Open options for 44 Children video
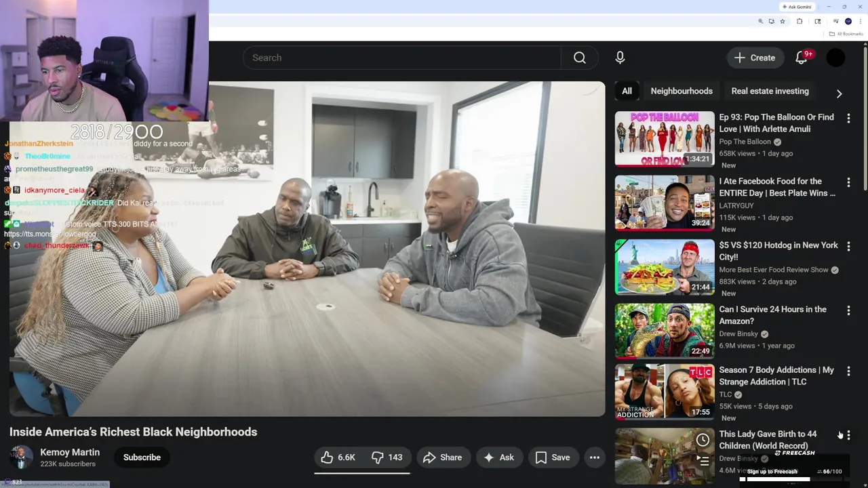The height and width of the screenshot is (488, 868). coord(848,435)
